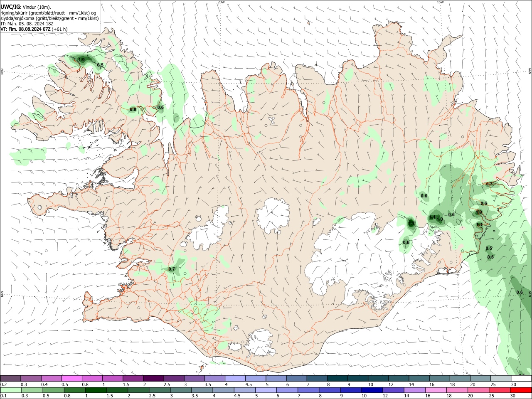
Task: Click the 'UWC/IG: Vindur (10m)' title line
Action: click(x=26, y=7)
